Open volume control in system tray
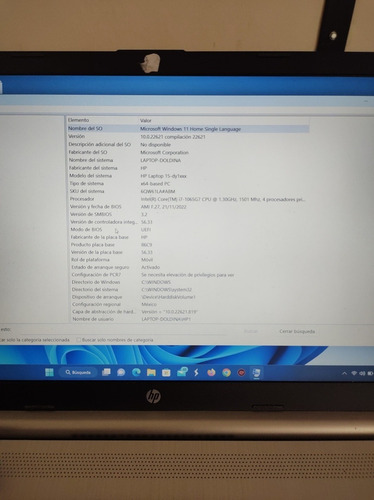 tap(362, 373)
